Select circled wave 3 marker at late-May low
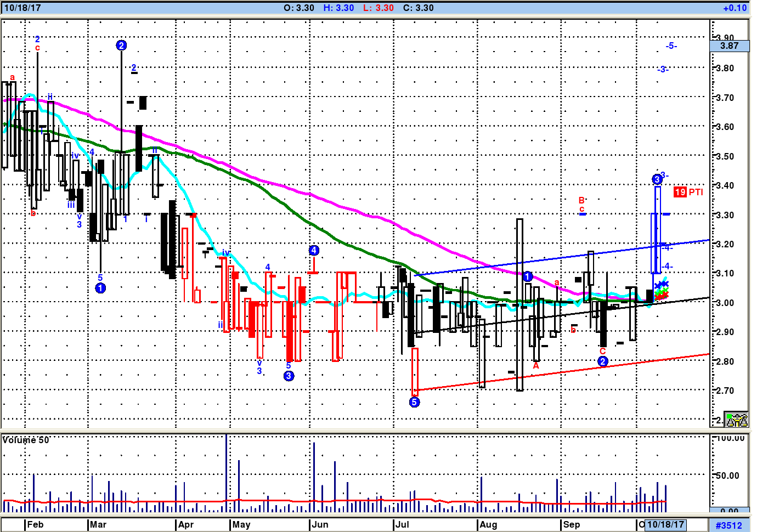 click(x=289, y=376)
